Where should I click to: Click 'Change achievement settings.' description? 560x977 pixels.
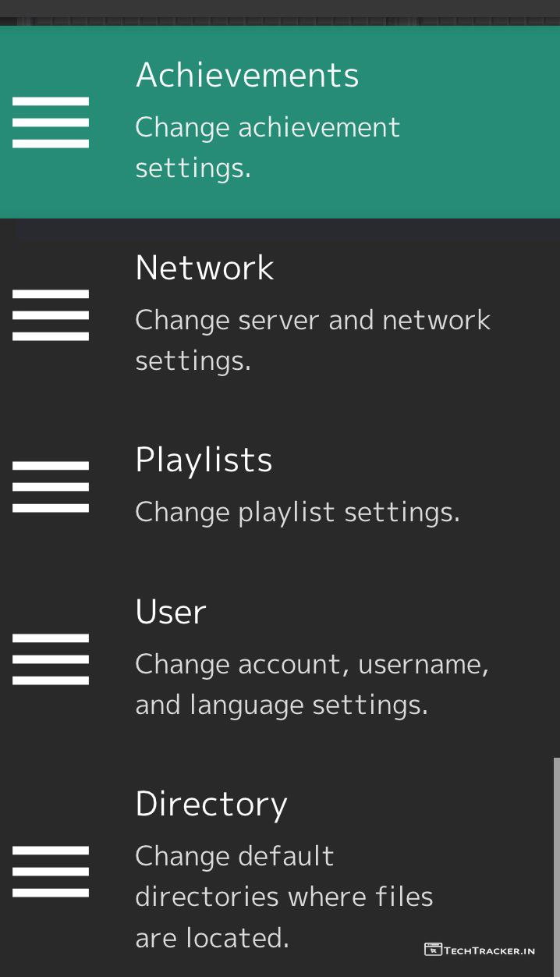268,147
